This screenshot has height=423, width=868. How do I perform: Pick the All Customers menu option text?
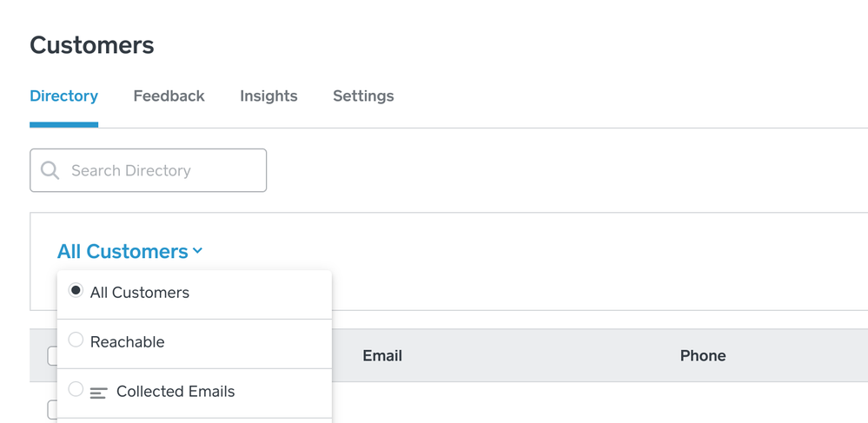140,293
